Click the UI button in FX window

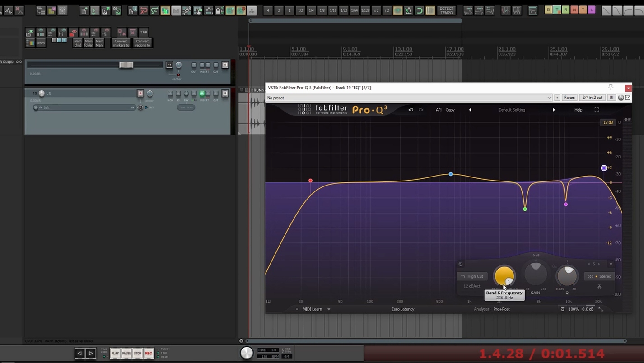click(611, 98)
